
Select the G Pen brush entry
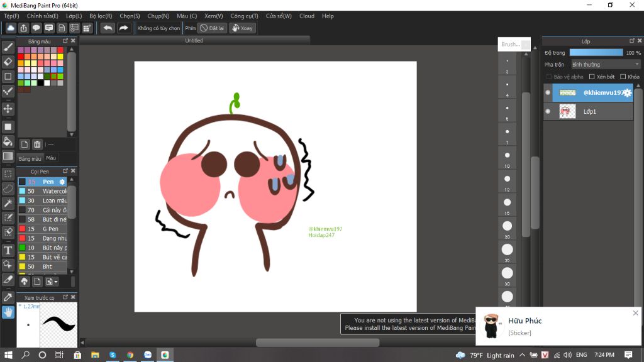click(x=50, y=229)
